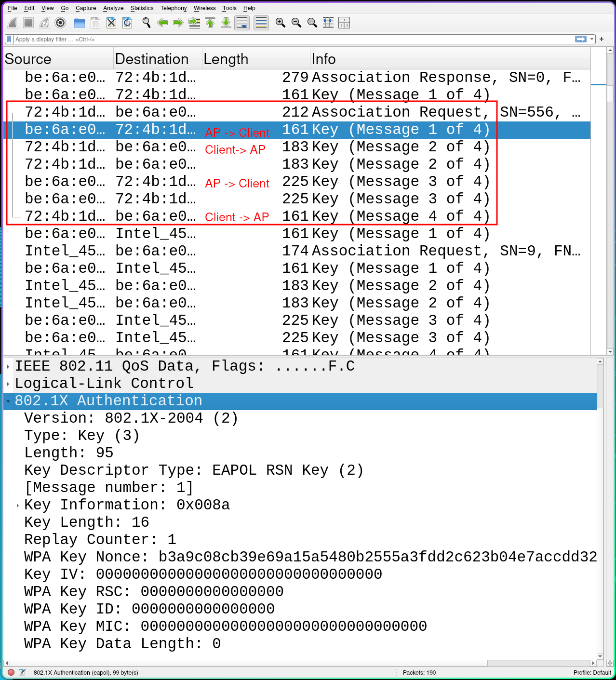Open the Edit menu
The image size is (616, 680).
29,8
